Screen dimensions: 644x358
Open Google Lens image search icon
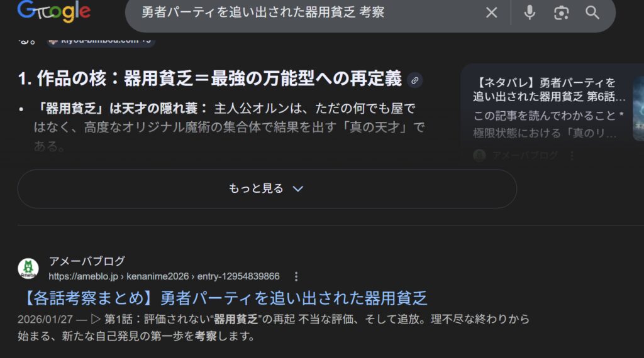click(561, 13)
